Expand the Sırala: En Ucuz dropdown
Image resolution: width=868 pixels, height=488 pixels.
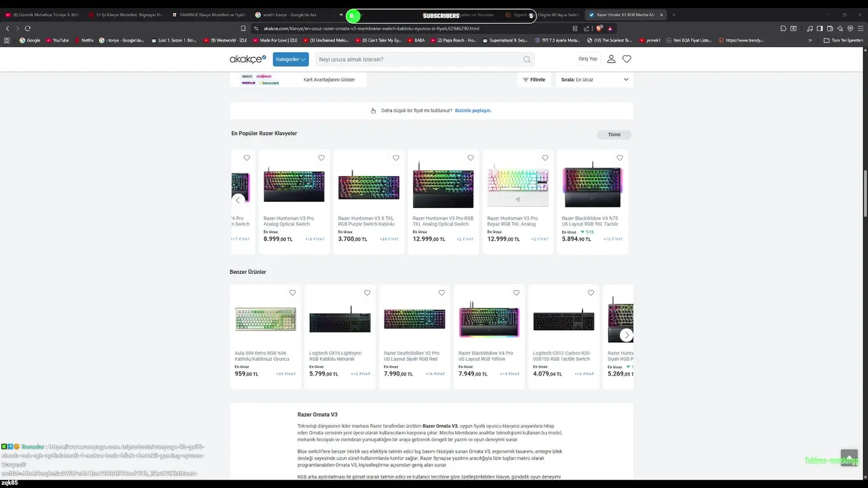595,79
